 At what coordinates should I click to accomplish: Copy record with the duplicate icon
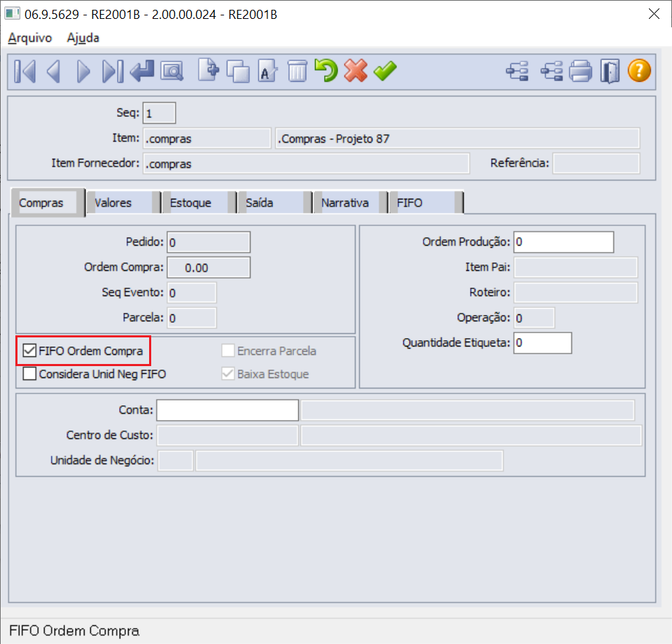[x=238, y=71]
